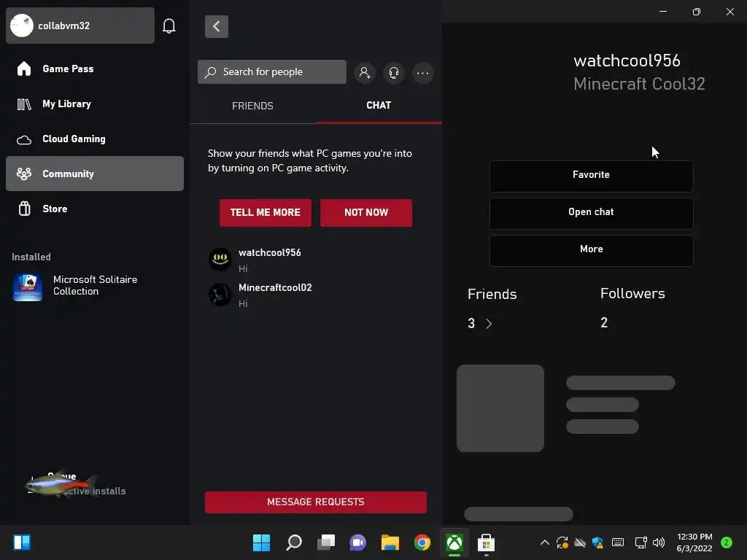Screen dimensions: 747x560
Task: Open the Chat app on taskbar
Action: coord(357,542)
